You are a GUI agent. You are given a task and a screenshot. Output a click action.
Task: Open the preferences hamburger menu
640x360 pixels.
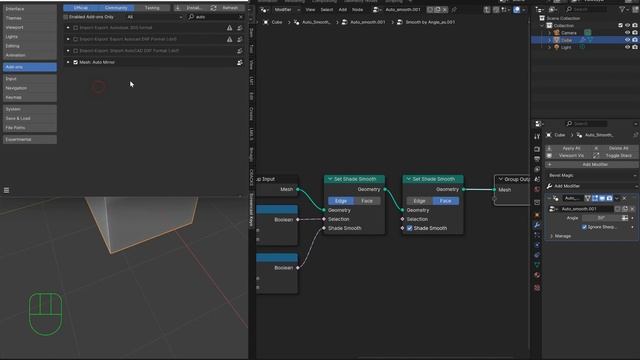[7, 190]
